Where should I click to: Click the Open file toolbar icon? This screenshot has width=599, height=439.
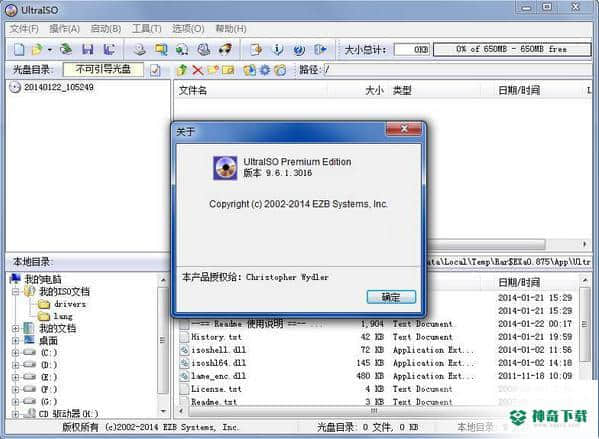point(37,49)
